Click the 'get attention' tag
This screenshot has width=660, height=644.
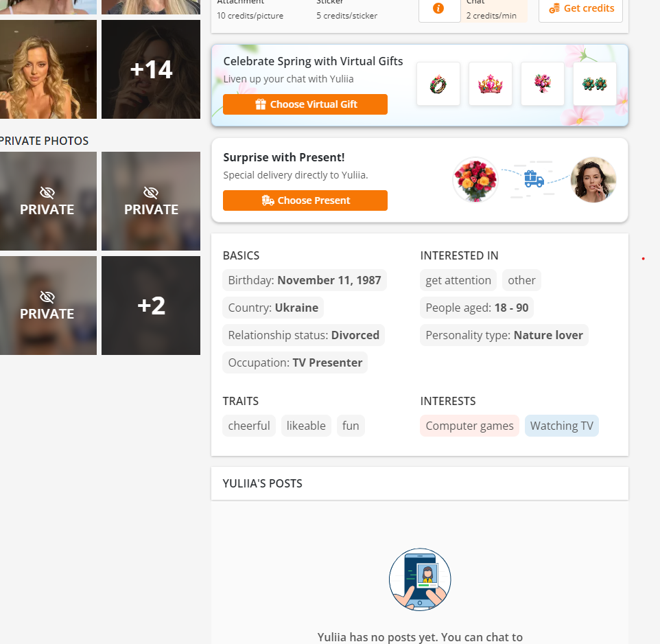(x=458, y=281)
